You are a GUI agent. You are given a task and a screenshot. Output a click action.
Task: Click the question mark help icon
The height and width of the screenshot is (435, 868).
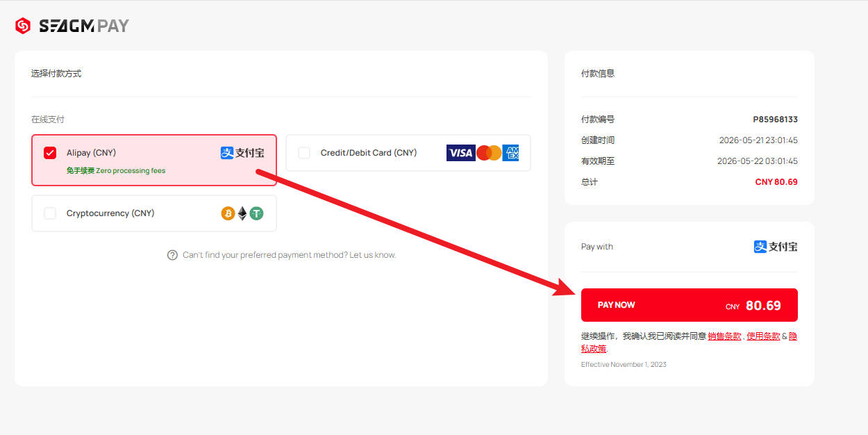point(172,255)
